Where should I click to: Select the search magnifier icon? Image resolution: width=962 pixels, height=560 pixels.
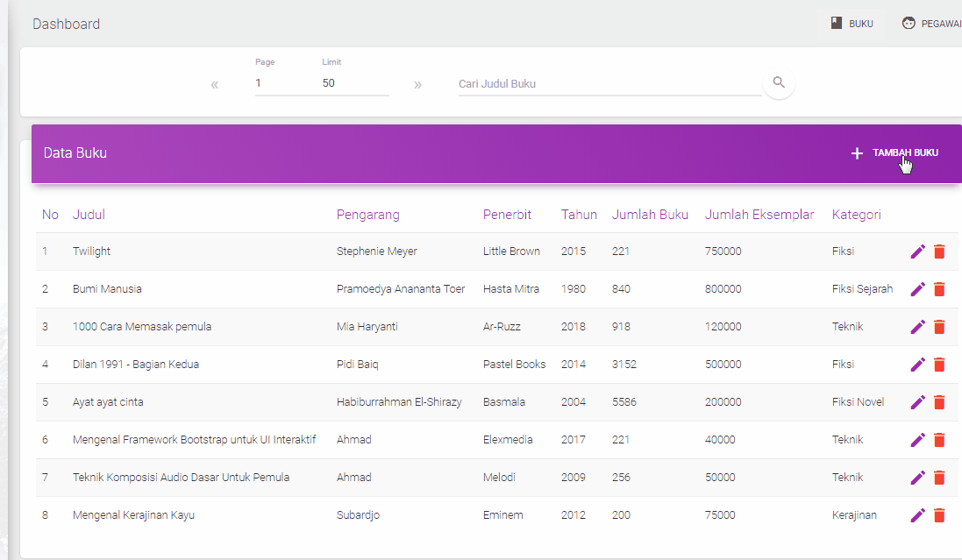779,82
